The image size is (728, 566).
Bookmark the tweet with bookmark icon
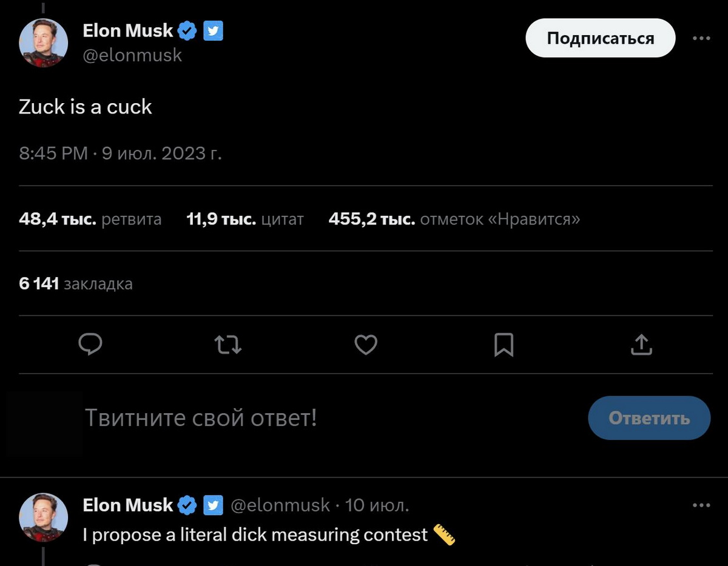click(504, 345)
